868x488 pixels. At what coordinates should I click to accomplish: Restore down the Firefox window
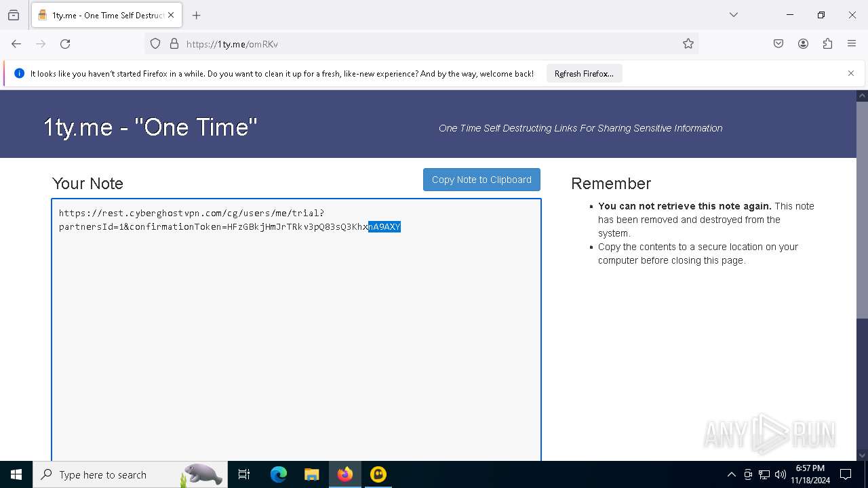(821, 15)
